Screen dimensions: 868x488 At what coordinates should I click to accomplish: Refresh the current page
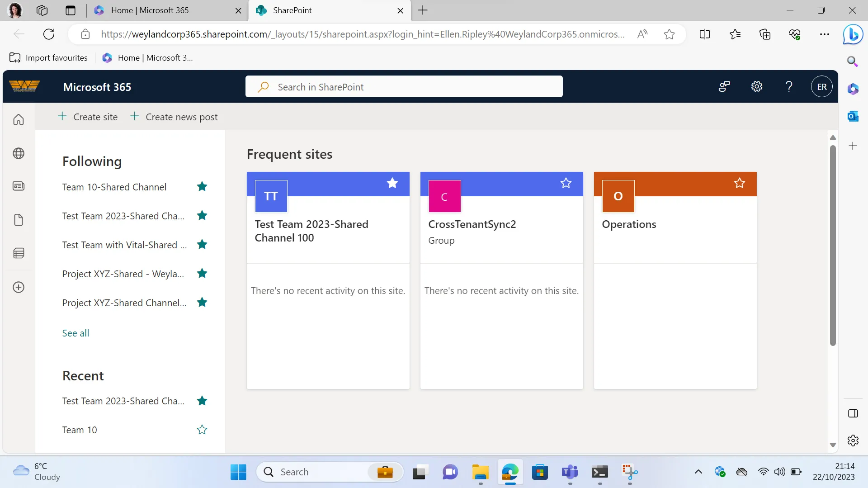[x=49, y=34]
